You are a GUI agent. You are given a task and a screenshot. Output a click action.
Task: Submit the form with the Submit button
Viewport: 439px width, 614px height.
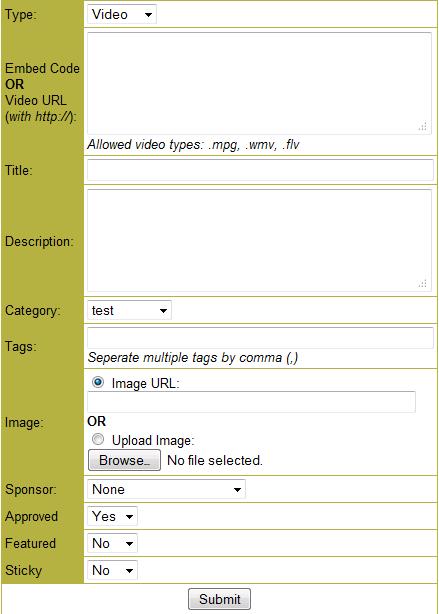click(x=219, y=599)
